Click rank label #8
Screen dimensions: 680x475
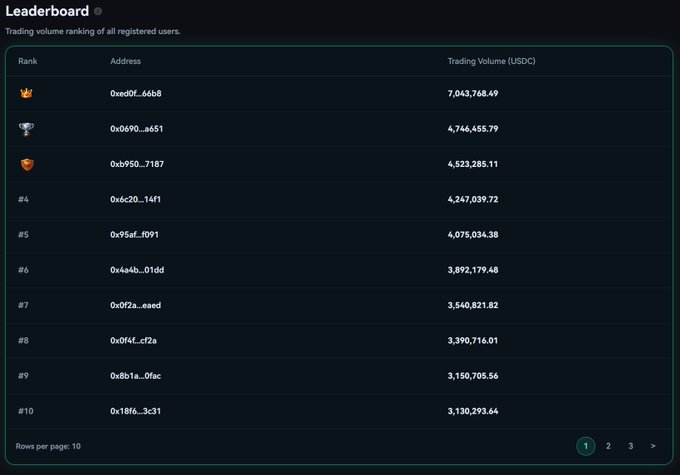[23, 341]
